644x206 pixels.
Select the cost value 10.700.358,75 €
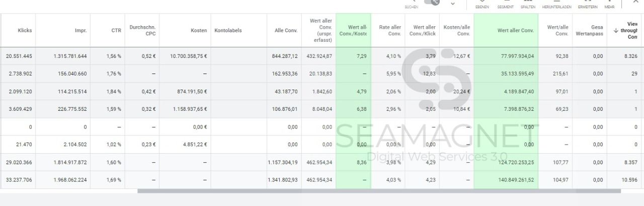pos(189,56)
